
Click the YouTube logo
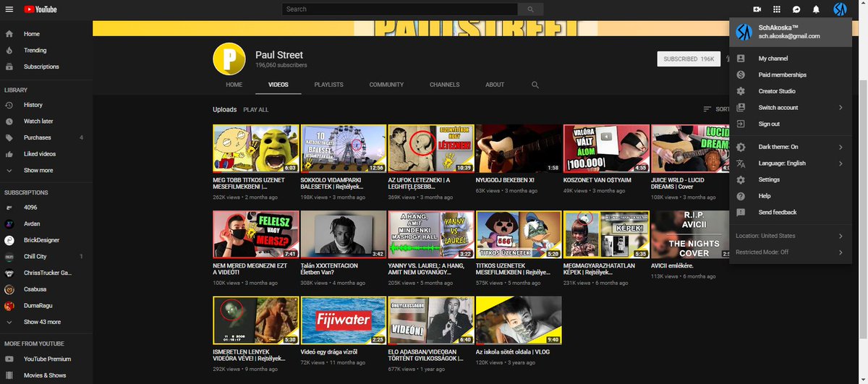click(41, 9)
